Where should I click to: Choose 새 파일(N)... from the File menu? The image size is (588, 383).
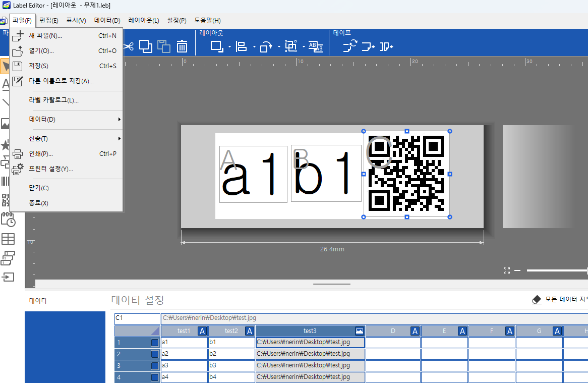pos(67,36)
